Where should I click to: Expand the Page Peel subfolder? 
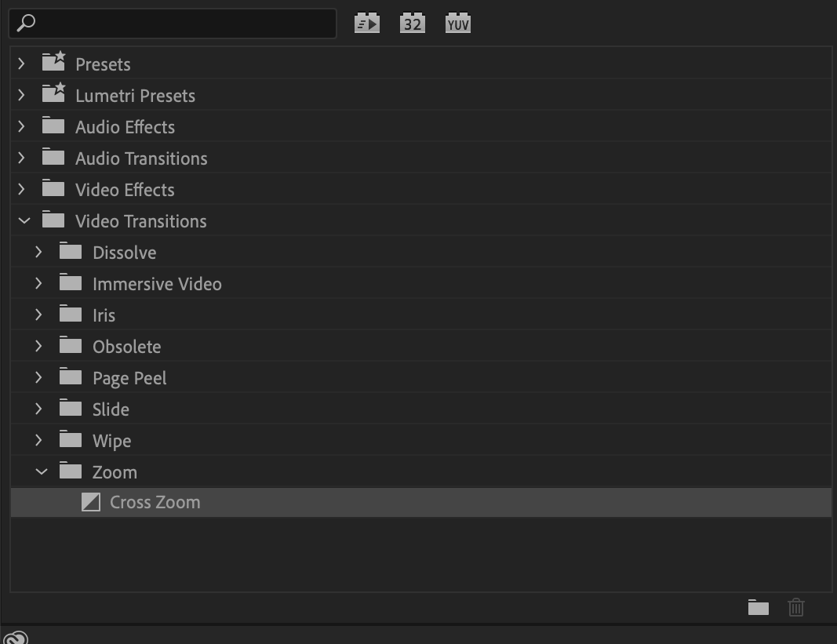coord(38,377)
